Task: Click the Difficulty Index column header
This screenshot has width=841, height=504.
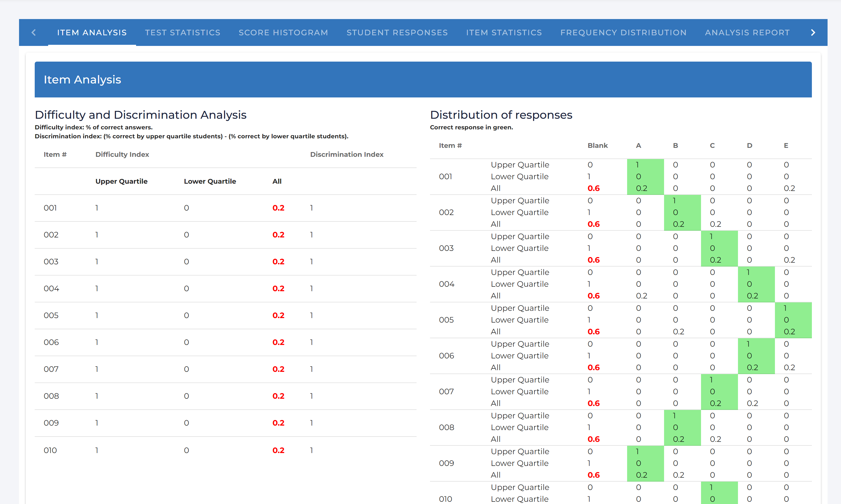Action: [122, 154]
